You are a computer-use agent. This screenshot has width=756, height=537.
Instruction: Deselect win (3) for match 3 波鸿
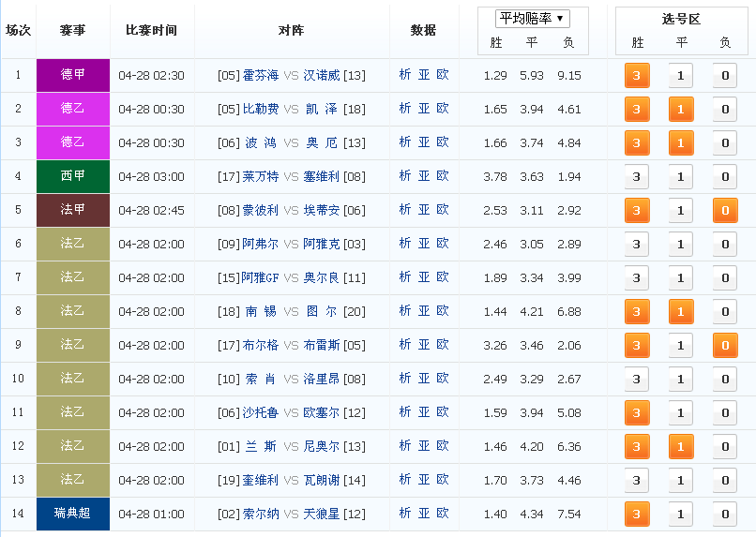click(x=637, y=143)
